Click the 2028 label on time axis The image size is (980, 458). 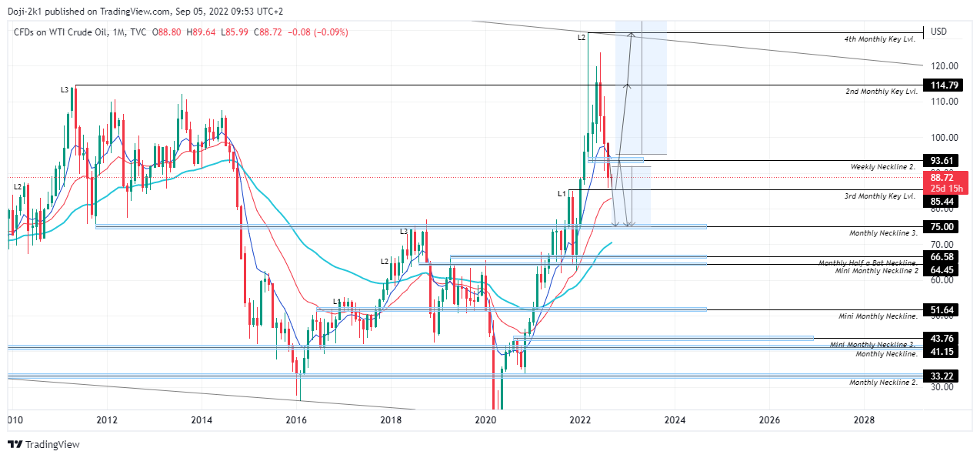coord(864,420)
